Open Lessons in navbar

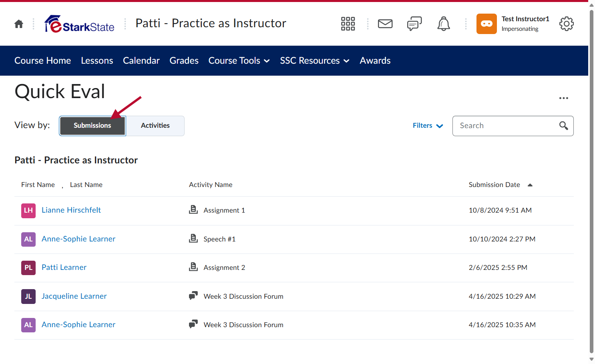point(97,60)
